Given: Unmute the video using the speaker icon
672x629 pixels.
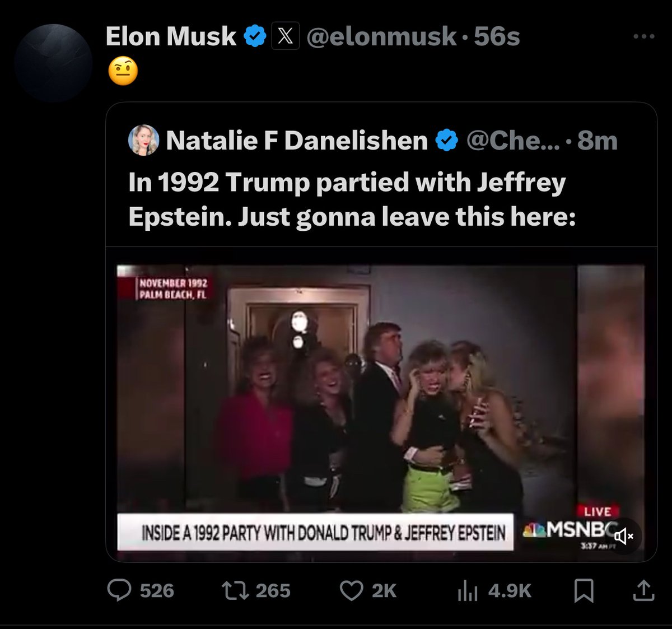Looking at the screenshot, I should coord(623,537).
